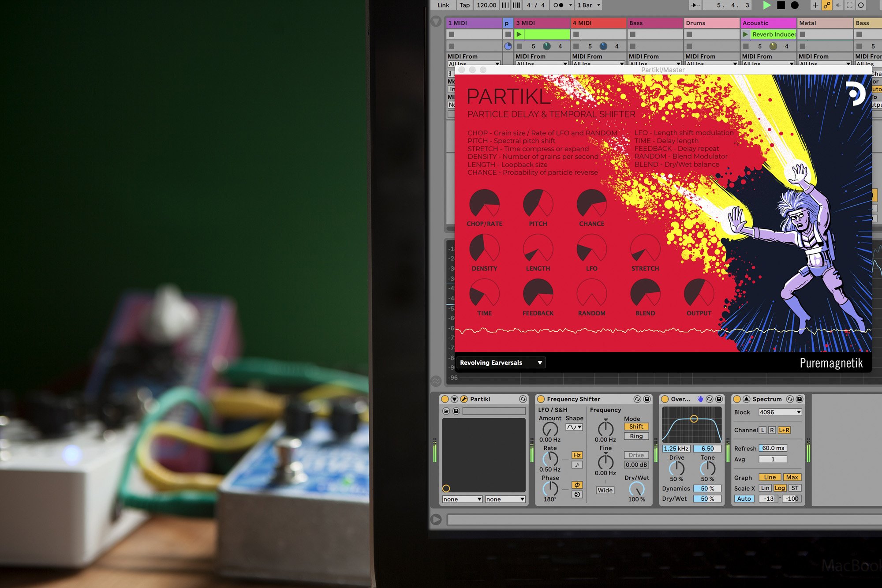The image size is (882, 588).
Task: Click the Overdrive hand fold icon
Action: (700, 399)
